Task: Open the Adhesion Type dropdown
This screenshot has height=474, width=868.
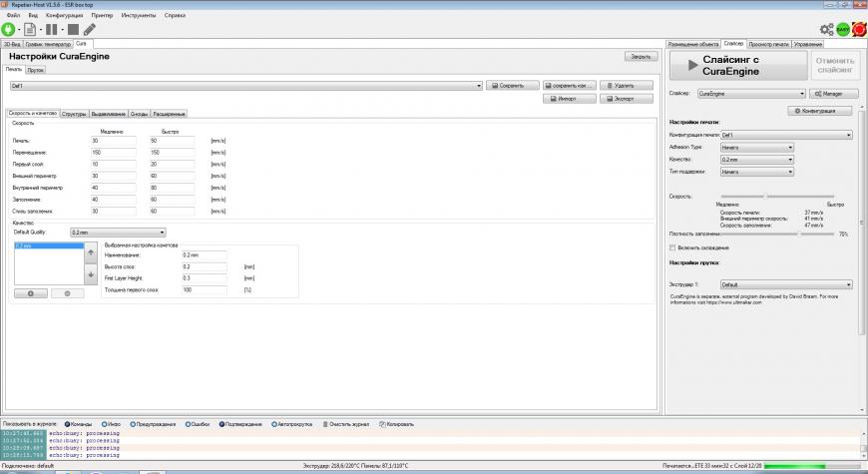Action: (x=756, y=148)
